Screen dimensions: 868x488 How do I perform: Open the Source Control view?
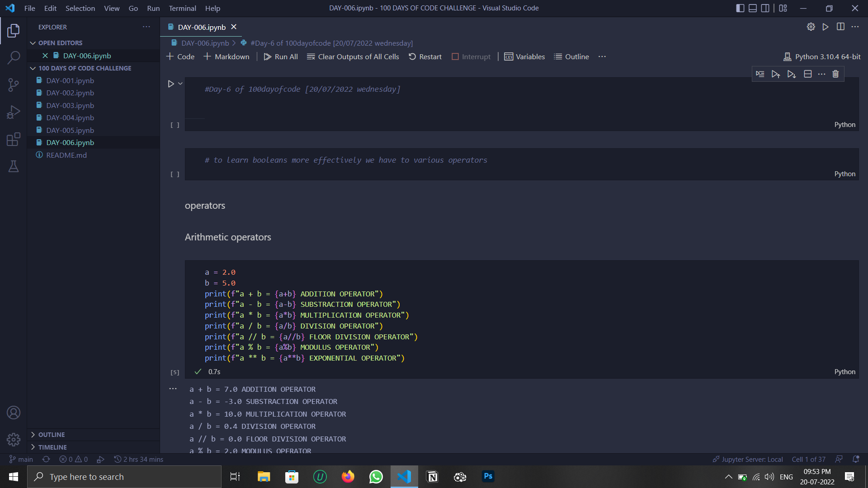[x=14, y=84]
